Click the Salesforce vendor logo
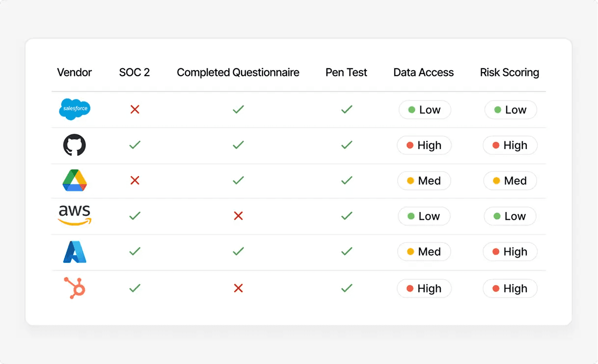Screen dimensions: 598x364 (x=75, y=109)
